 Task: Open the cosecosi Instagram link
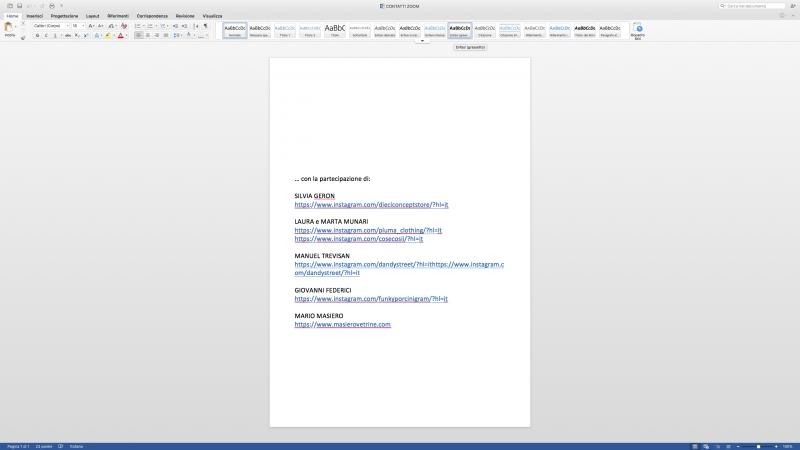359,239
